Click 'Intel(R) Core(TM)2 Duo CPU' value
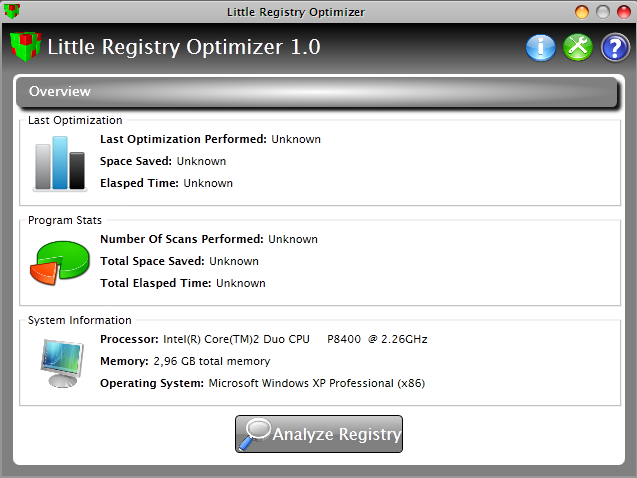 pos(236,339)
